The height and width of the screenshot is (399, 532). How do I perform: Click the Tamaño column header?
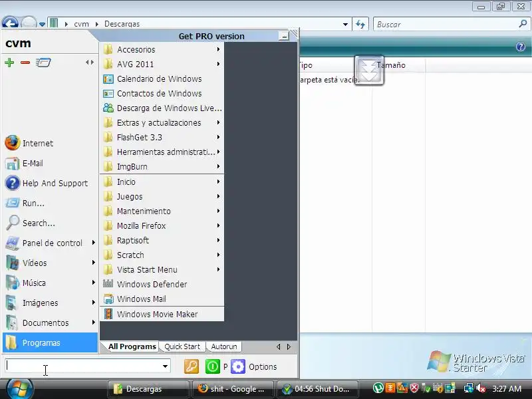(x=391, y=65)
